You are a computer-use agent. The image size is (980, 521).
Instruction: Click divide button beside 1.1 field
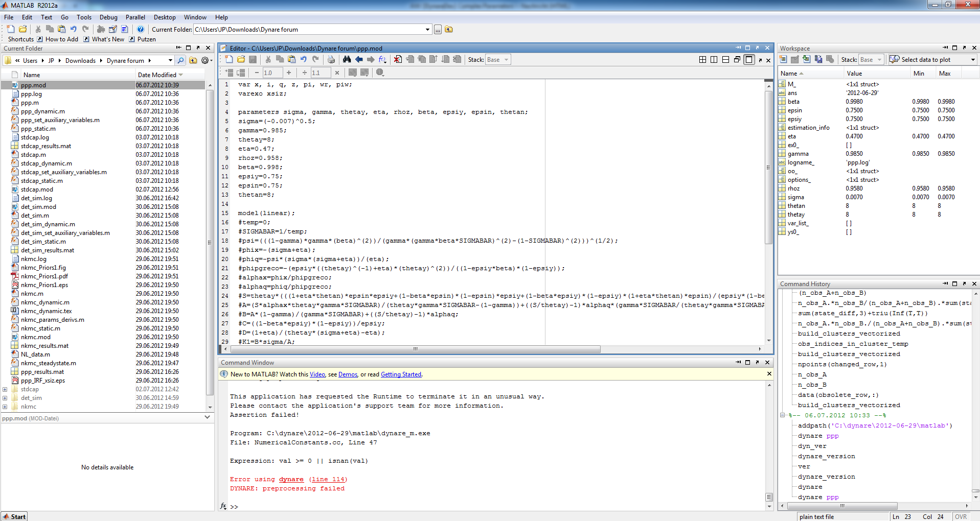click(x=305, y=73)
